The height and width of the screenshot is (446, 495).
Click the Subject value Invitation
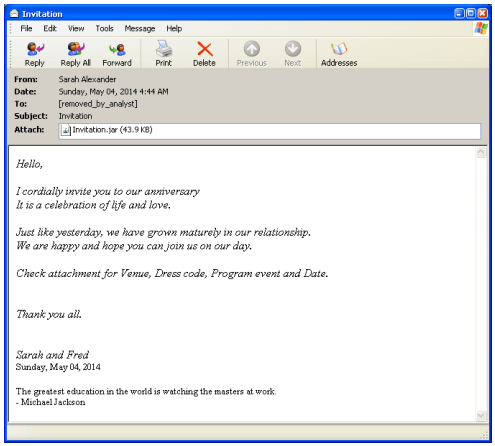pos(75,116)
